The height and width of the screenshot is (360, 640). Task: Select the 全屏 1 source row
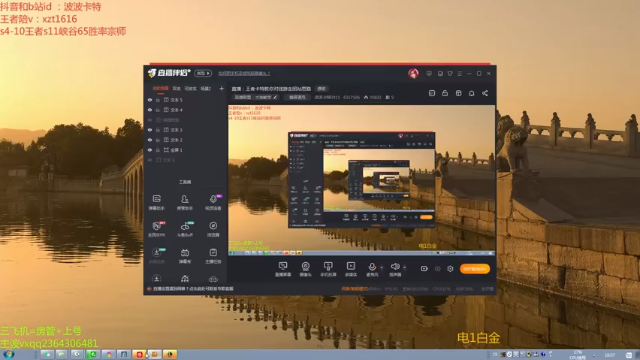click(x=186, y=150)
